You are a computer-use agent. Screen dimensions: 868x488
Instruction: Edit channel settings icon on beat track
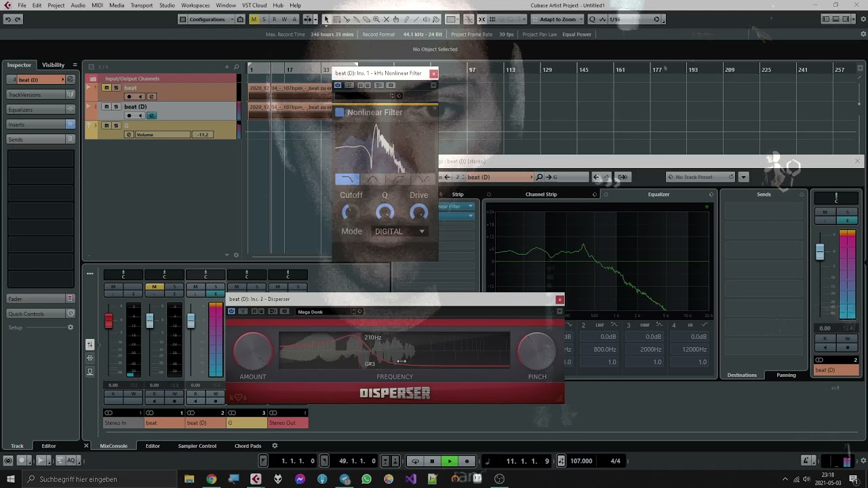click(x=151, y=96)
